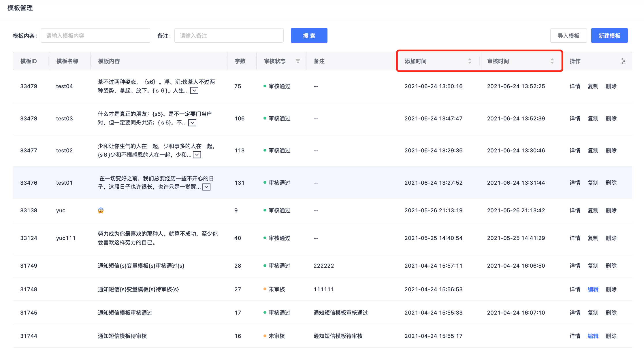Click the 备注 column header
Screen dimensions: 644x348
click(319, 61)
